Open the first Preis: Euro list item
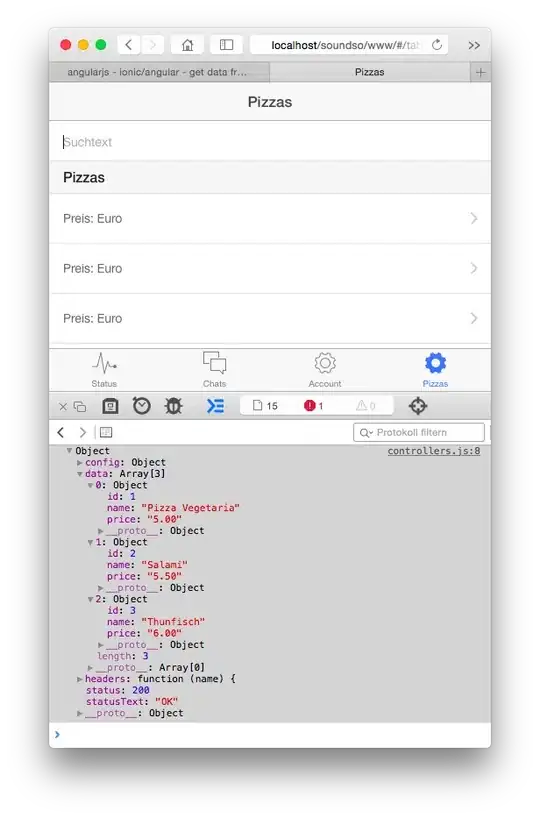 click(270, 219)
